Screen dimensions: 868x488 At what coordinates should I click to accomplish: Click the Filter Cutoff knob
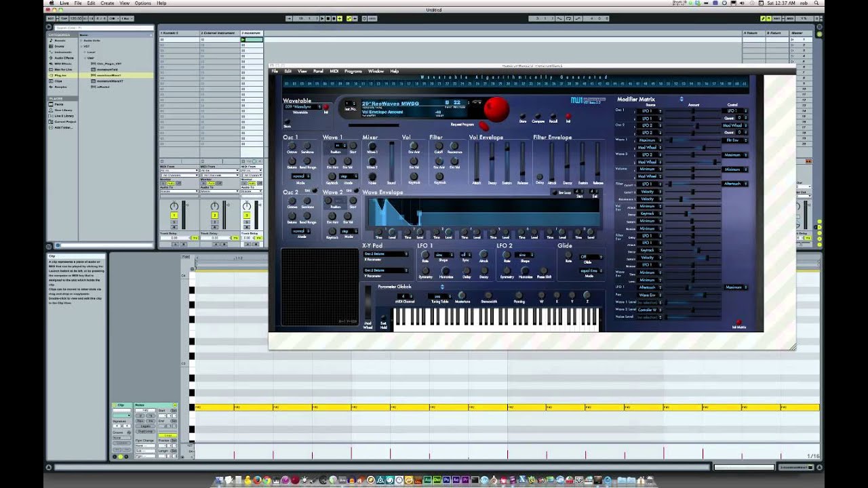click(x=439, y=146)
